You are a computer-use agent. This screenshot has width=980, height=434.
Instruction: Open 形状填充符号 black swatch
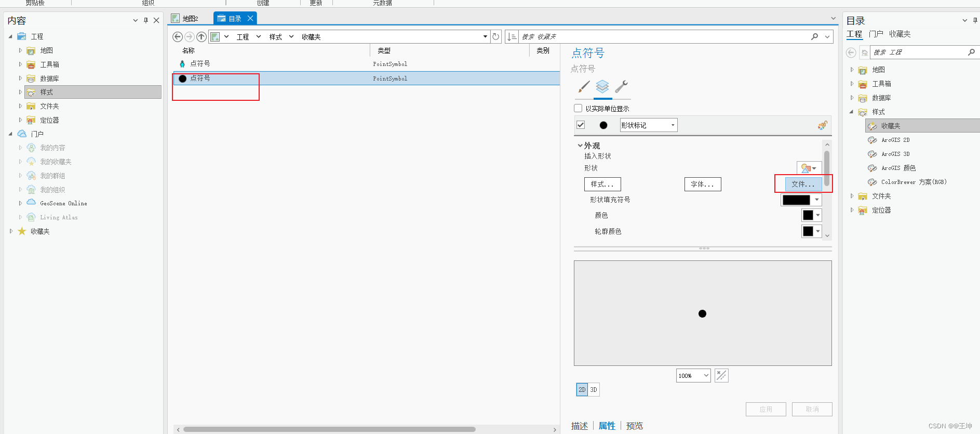pyautogui.click(x=801, y=200)
